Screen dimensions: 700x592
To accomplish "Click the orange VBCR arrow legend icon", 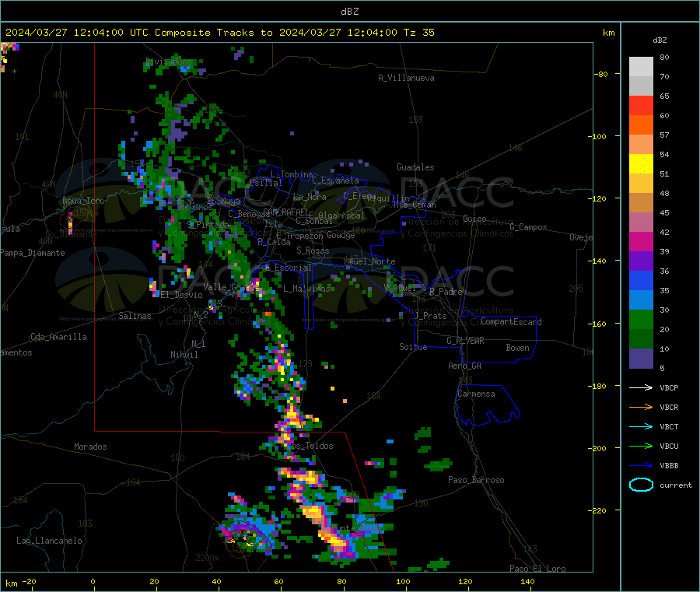I will (641, 407).
